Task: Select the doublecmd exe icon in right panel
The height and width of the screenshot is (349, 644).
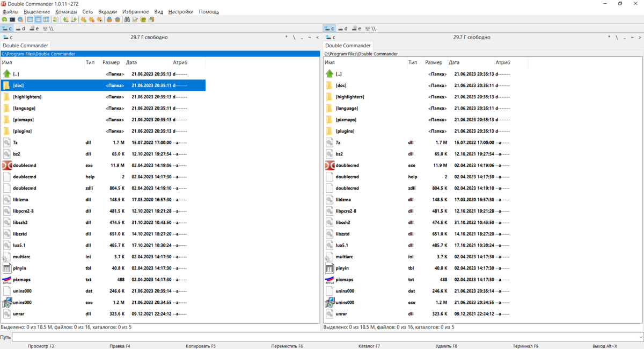Action: point(330,165)
